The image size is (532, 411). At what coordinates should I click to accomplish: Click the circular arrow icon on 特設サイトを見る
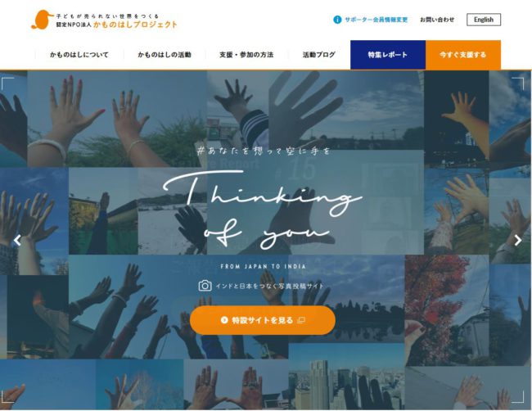point(224,320)
